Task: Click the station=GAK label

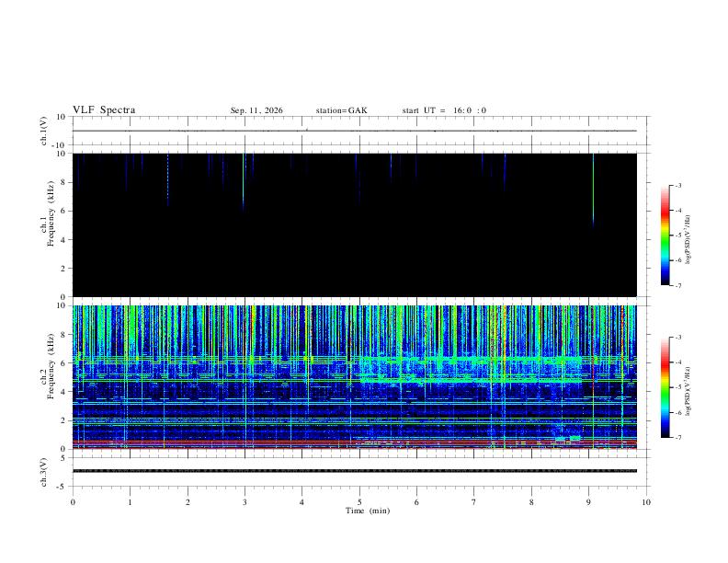Action: pyautogui.click(x=341, y=110)
